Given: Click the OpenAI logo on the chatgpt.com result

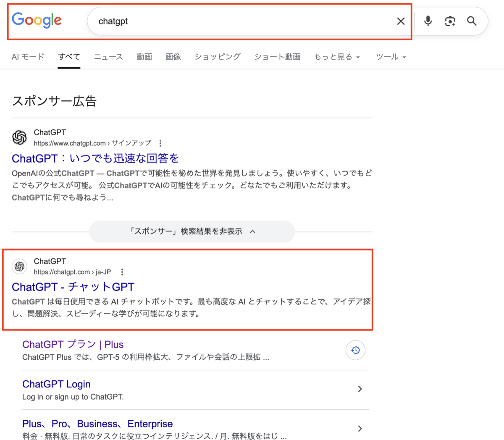Looking at the screenshot, I should (19, 266).
